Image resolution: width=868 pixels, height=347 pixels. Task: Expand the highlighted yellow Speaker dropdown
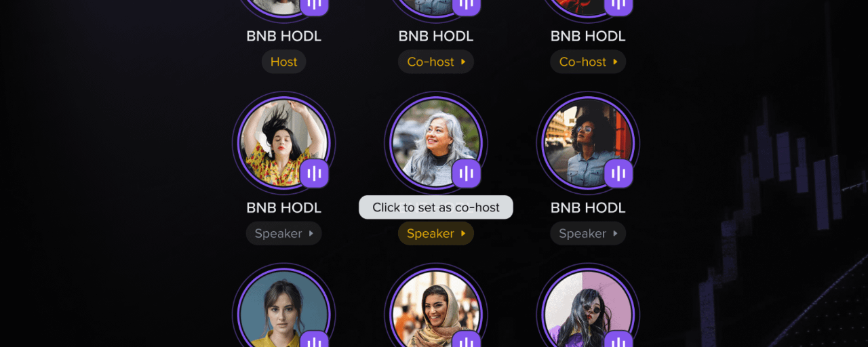(436, 234)
